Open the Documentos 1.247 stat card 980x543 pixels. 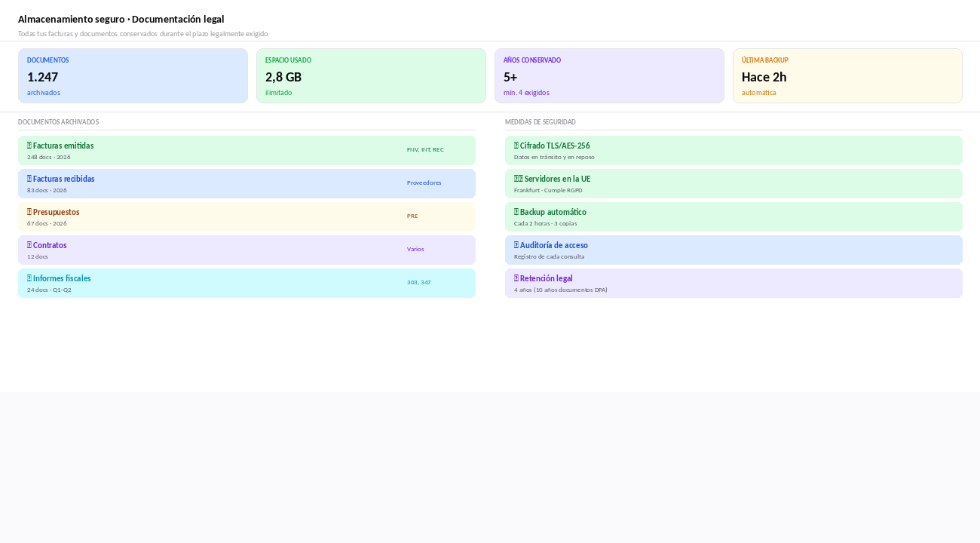pos(133,75)
